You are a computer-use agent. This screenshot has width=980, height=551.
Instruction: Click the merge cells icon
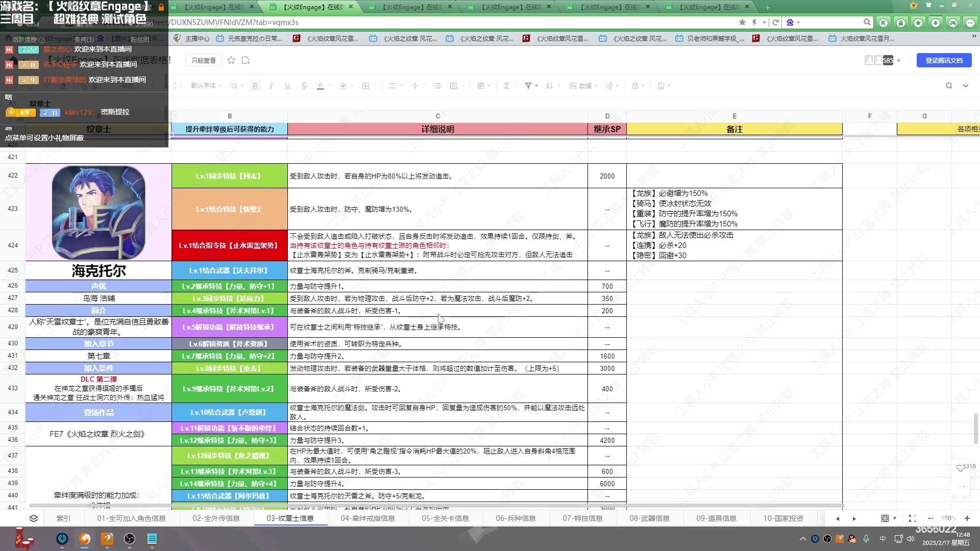(454, 86)
